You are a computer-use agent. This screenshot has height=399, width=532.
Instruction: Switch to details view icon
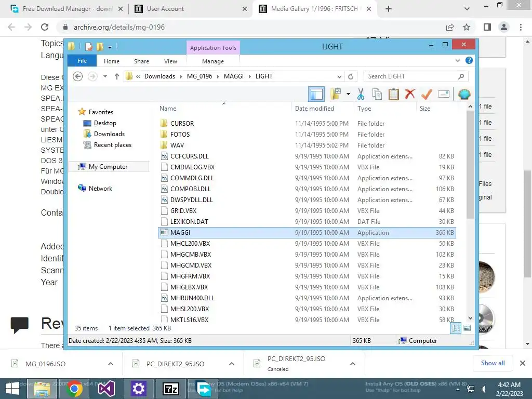(x=456, y=328)
